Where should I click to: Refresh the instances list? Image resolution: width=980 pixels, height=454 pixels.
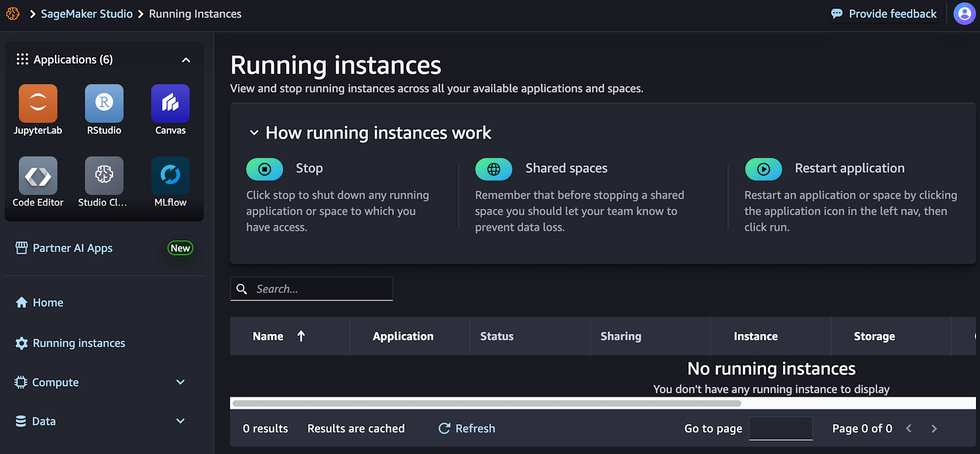tap(467, 429)
